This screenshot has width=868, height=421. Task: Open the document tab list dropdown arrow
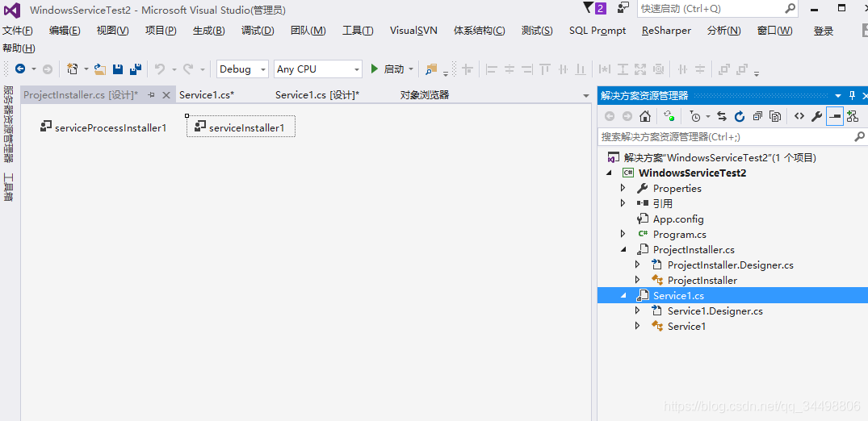[586, 96]
